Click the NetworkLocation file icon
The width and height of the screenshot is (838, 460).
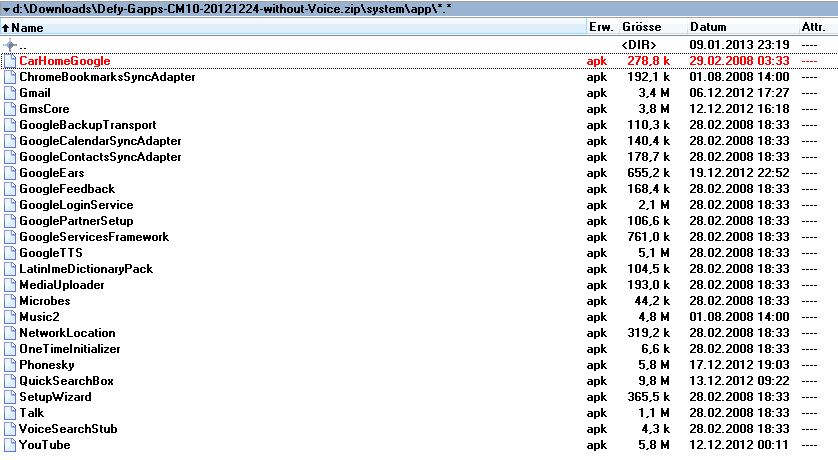(x=10, y=333)
